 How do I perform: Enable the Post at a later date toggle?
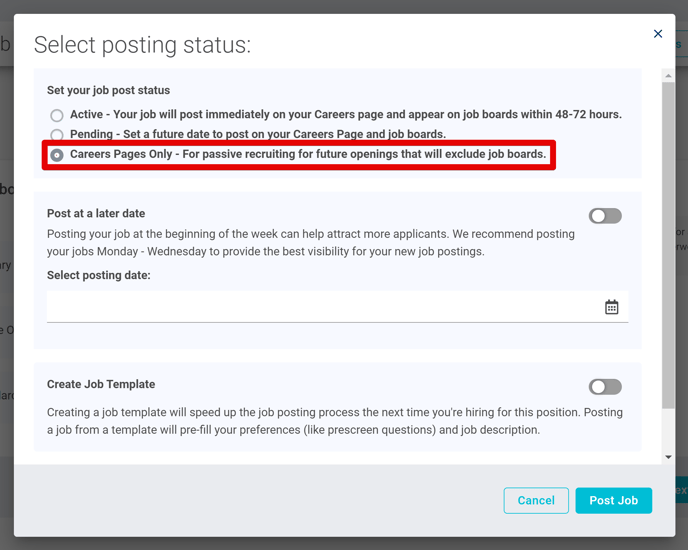click(x=605, y=216)
